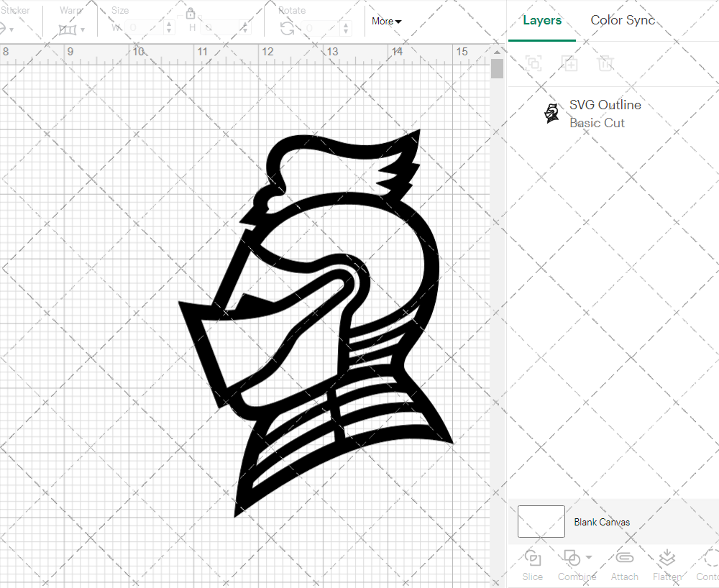Click the Blank Canvas color swatch
The image size is (719, 588).
coord(541,522)
